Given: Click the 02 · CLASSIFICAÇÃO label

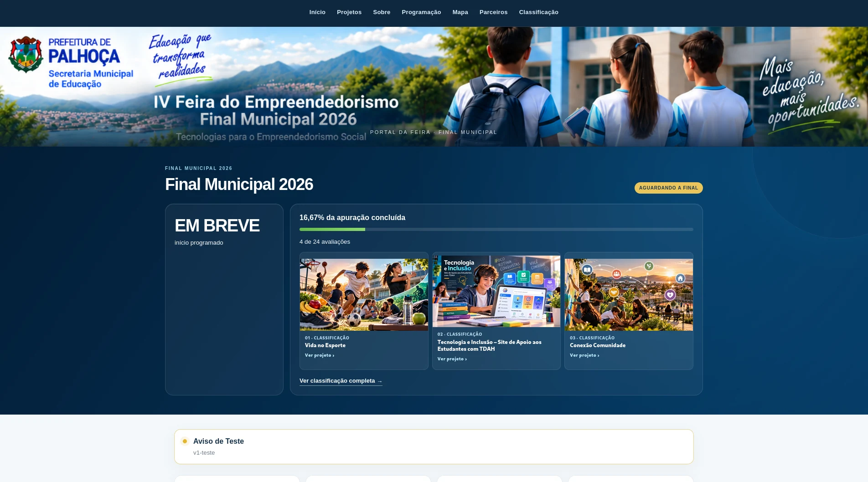Looking at the screenshot, I should coord(460,334).
